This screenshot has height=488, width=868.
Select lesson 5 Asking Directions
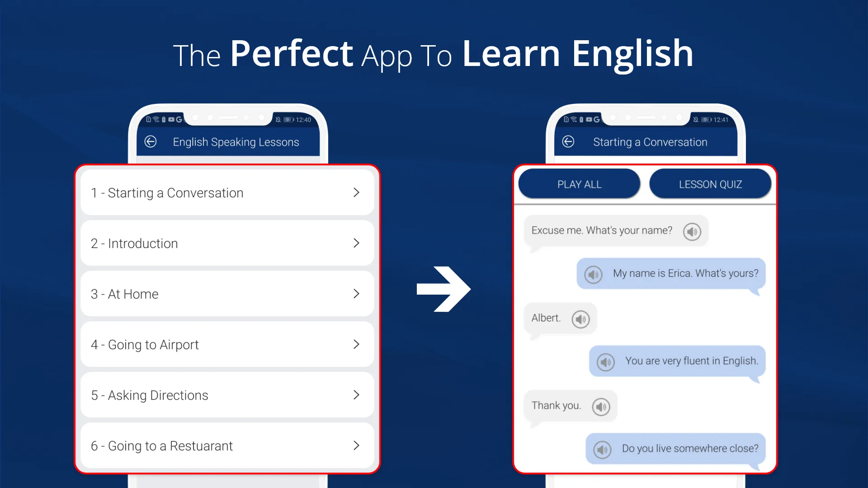click(x=228, y=395)
